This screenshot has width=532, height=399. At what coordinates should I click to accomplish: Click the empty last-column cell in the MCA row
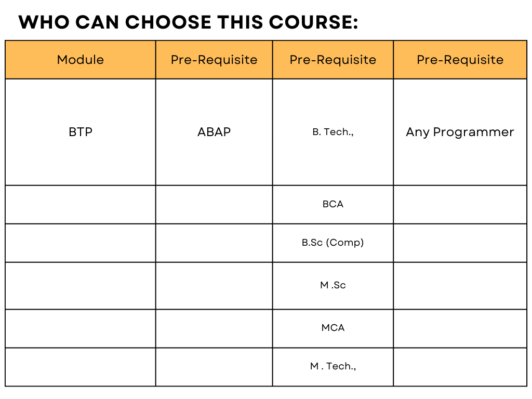click(x=460, y=328)
